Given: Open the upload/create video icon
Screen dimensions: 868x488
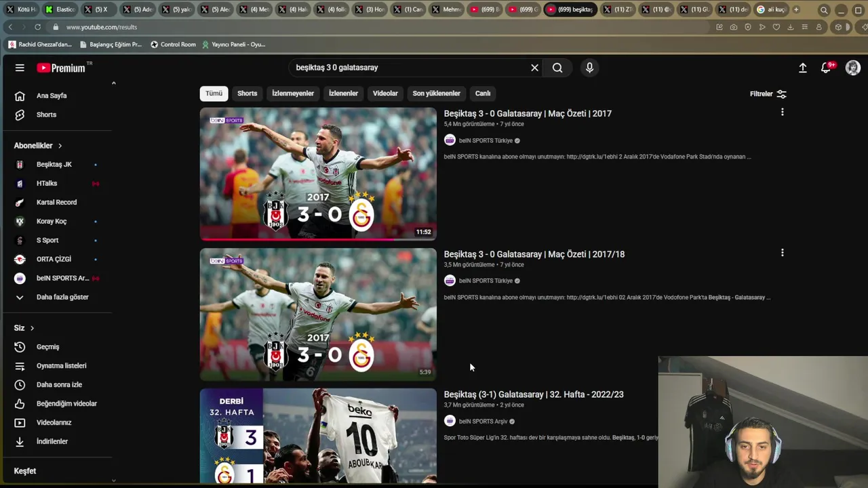Looking at the screenshot, I should click(802, 68).
